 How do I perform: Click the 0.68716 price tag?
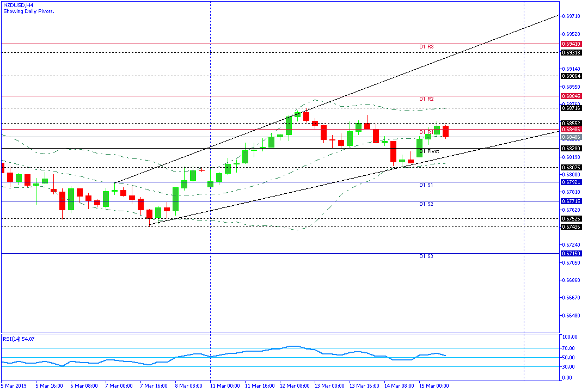tap(571, 108)
